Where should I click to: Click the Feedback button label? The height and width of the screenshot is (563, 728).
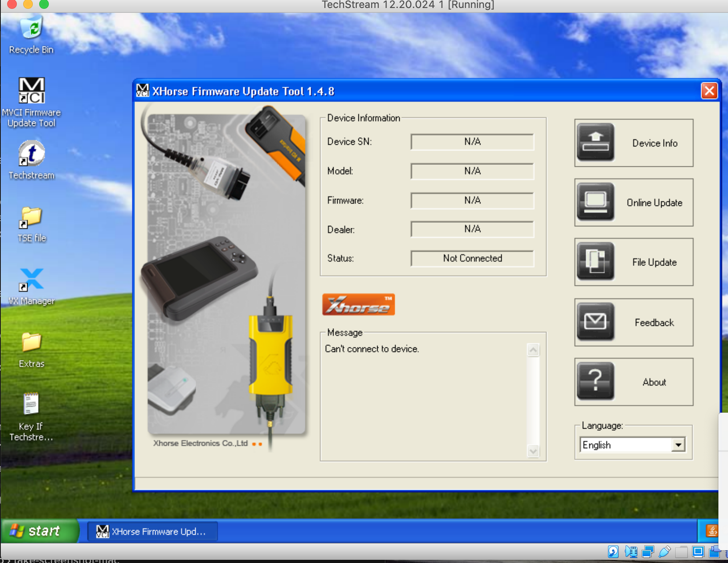654,322
